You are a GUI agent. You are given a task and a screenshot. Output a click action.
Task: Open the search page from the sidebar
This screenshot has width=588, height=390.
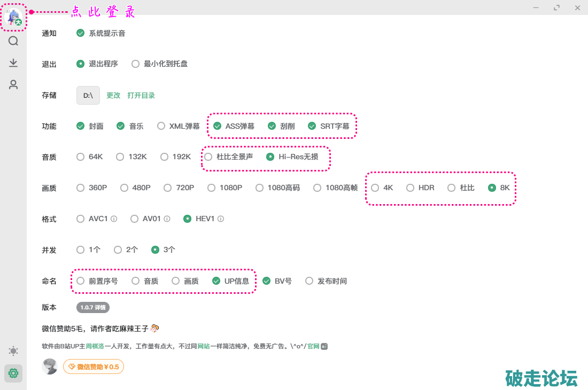tap(13, 41)
